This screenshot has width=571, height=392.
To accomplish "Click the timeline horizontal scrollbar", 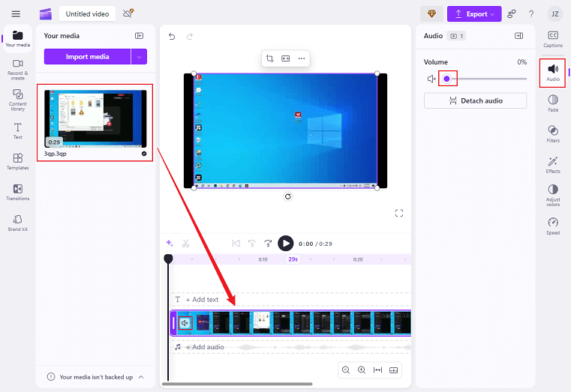I will click(237, 384).
